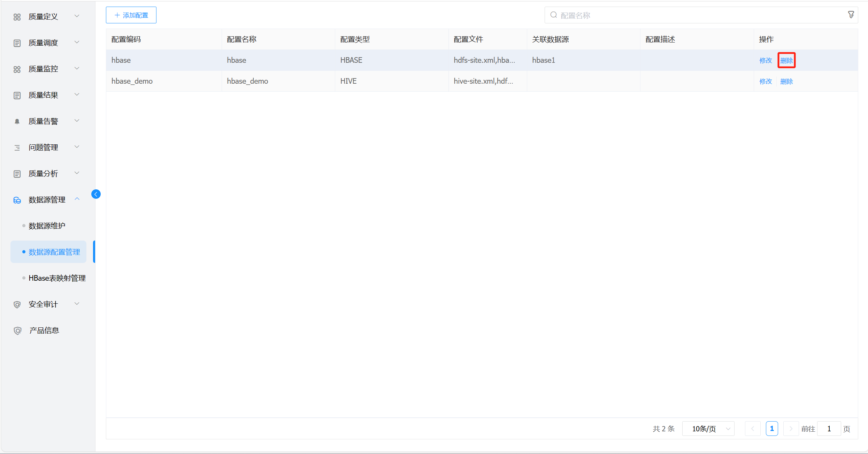Click the 添加配置 button
Viewport: 868px width, 454px height.
pos(131,15)
